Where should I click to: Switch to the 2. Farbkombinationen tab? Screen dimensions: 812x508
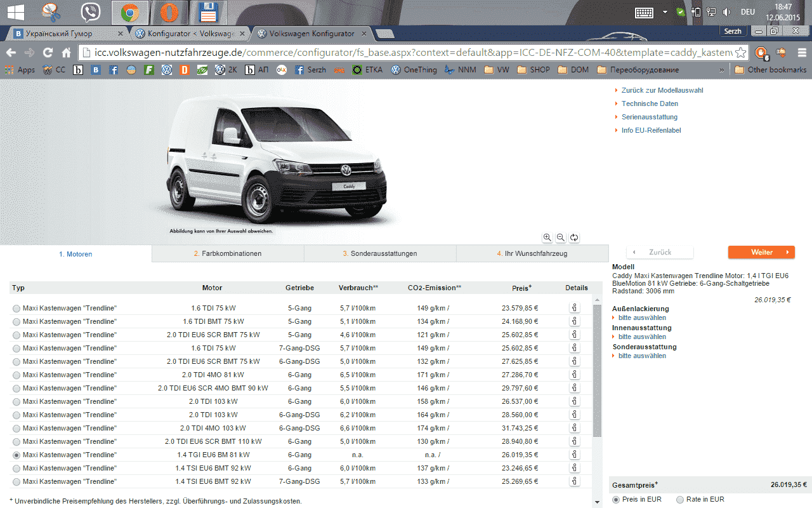[x=228, y=253]
